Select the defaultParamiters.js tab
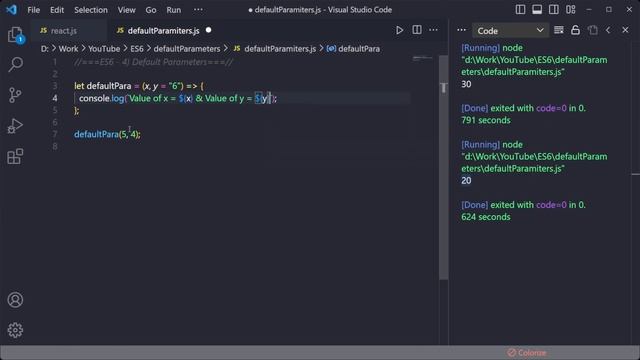The image size is (640, 360). point(163,31)
